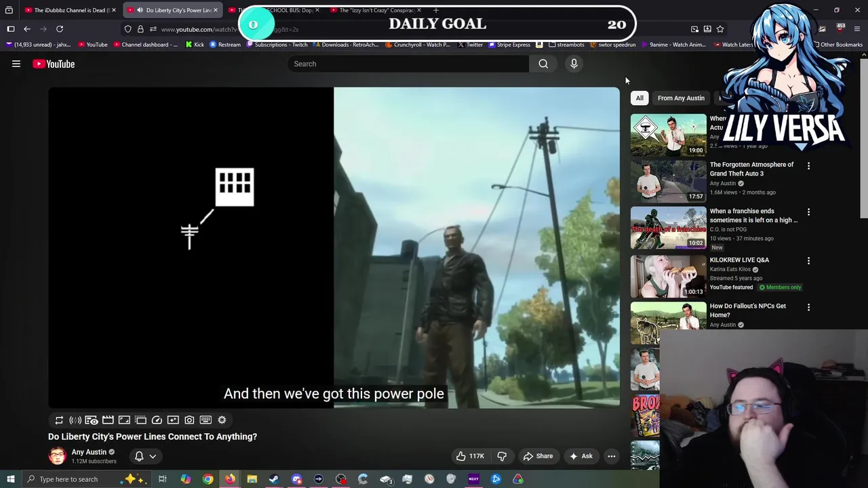The height and width of the screenshot is (488, 868).
Task: Click the pop-up player window icon
Action: tap(140, 420)
